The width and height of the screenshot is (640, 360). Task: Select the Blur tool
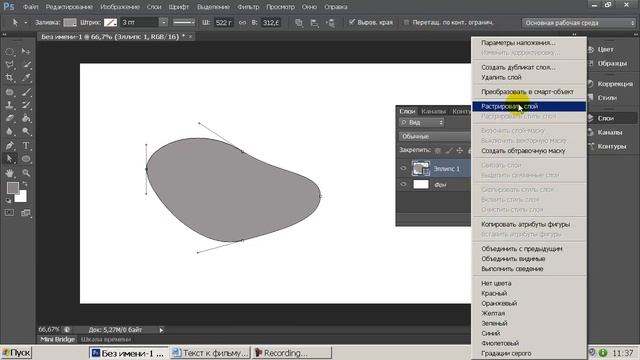coord(10,131)
